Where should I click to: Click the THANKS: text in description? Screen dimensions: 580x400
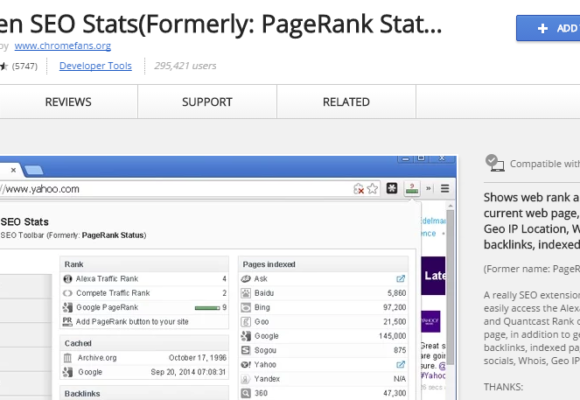pyautogui.click(x=503, y=387)
